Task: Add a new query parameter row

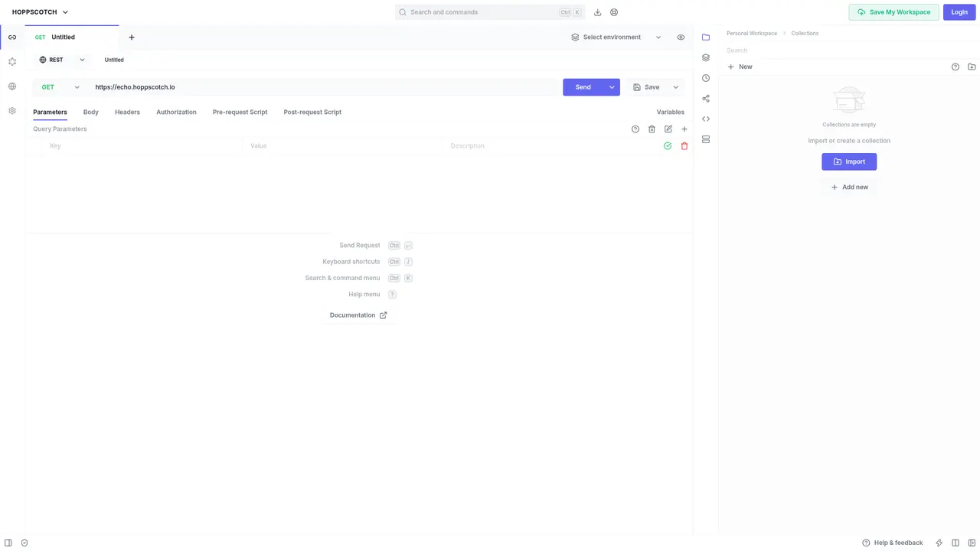Action: click(x=684, y=129)
